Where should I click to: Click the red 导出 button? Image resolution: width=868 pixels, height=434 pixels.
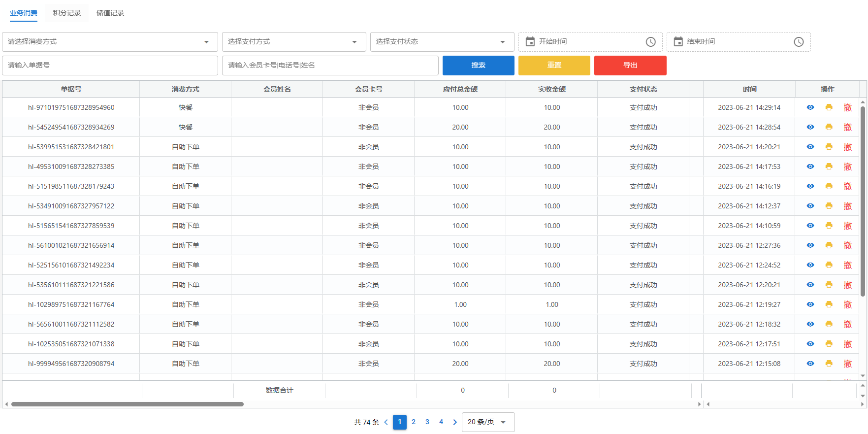click(x=630, y=66)
